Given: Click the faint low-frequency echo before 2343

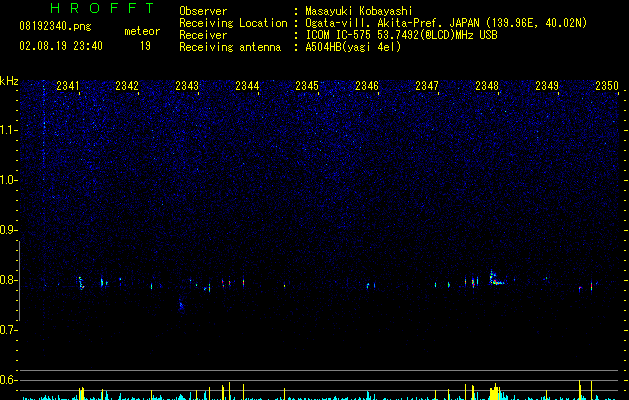Looking at the screenshot, I should click(181, 305).
